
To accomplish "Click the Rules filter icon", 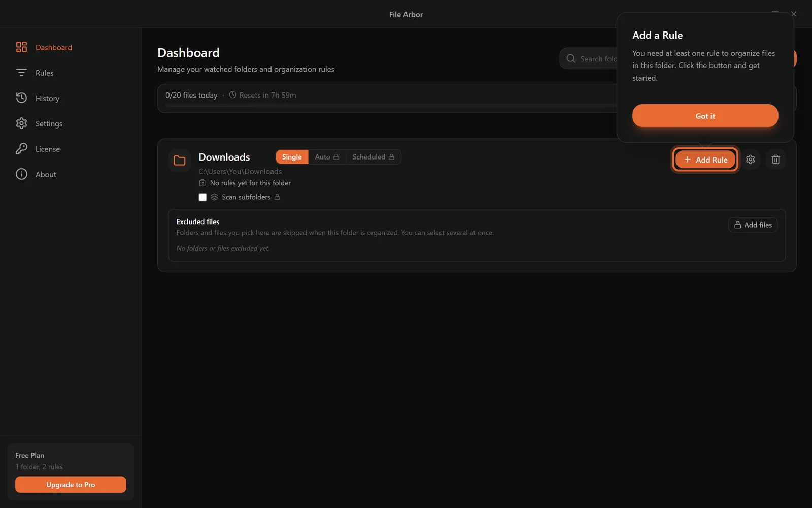I will coord(21,73).
